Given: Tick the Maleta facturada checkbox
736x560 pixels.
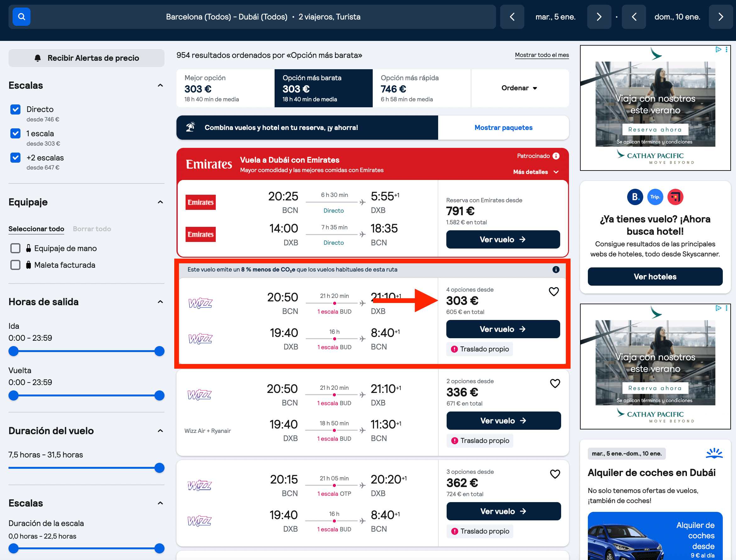Looking at the screenshot, I should [15, 265].
